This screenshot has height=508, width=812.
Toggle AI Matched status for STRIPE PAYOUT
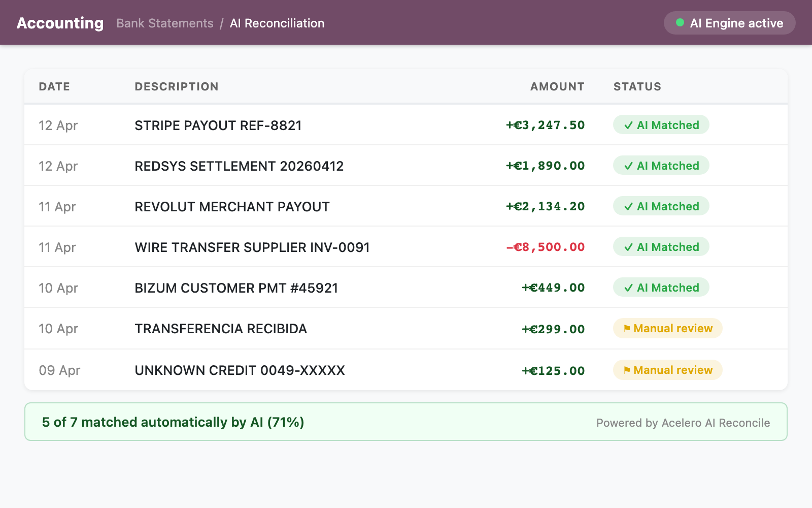pyautogui.click(x=660, y=125)
